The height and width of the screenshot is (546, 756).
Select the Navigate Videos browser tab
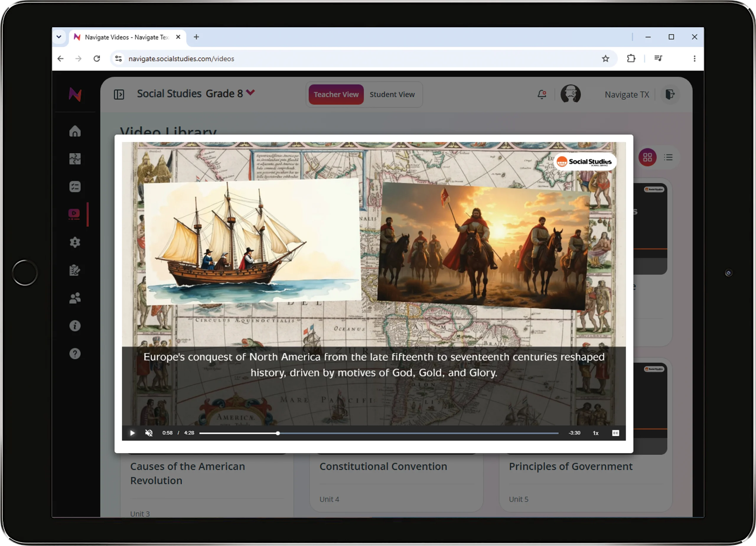(127, 37)
